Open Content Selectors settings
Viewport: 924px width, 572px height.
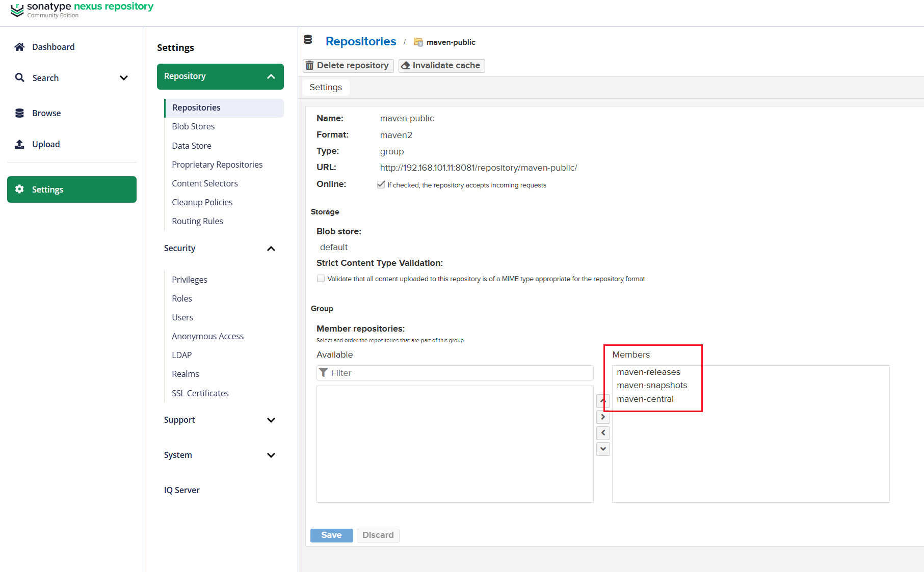205,183
